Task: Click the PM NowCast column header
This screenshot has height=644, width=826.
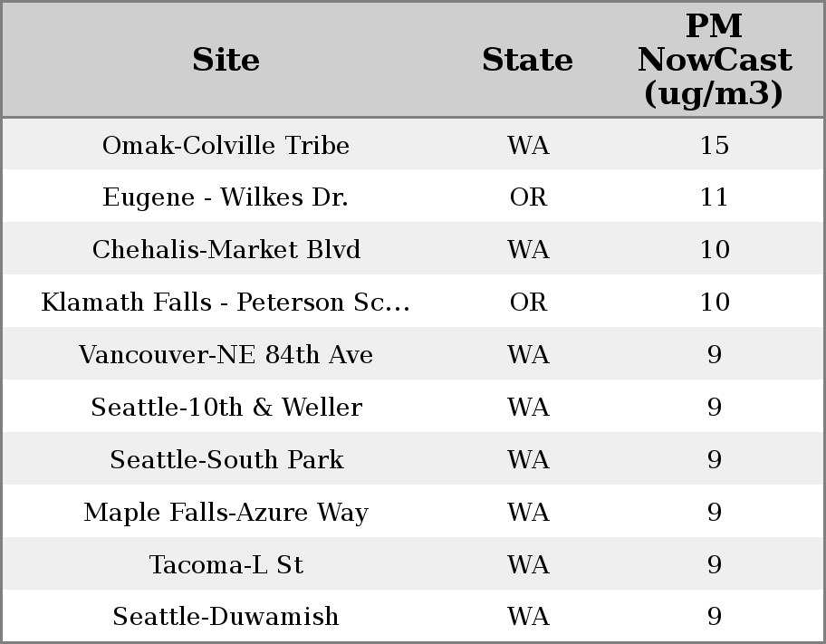Action: coord(714,60)
